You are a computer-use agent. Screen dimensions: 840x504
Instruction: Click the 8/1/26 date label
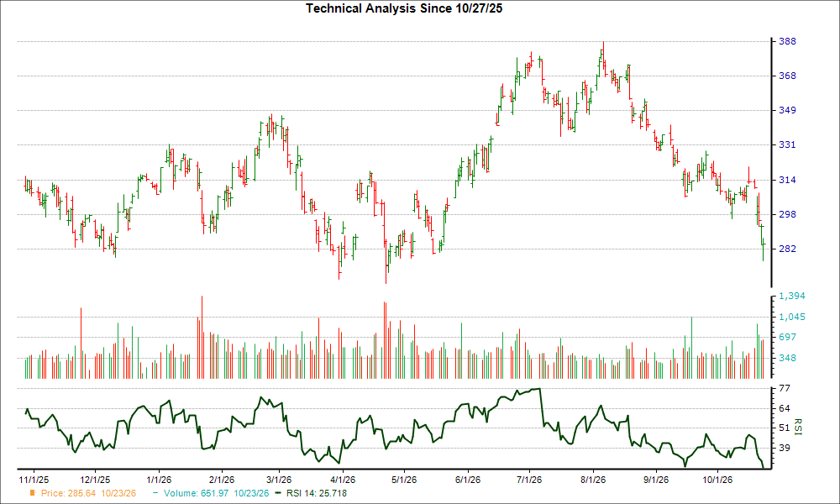593,480
